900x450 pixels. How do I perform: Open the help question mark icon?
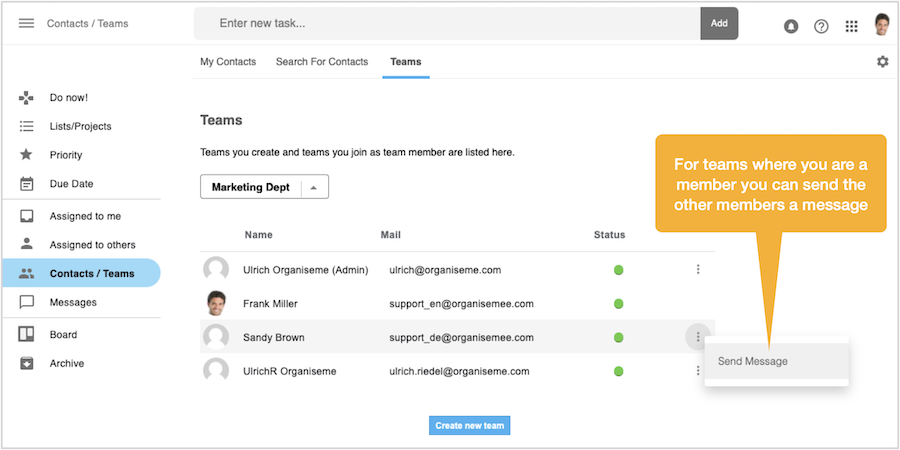pyautogui.click(x=821, y=26)
